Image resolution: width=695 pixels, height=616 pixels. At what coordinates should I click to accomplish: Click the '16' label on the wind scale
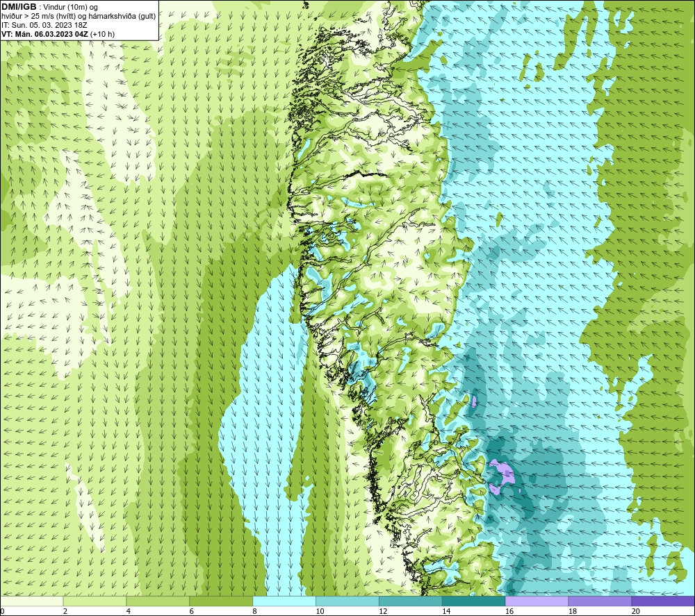[509, 611]
